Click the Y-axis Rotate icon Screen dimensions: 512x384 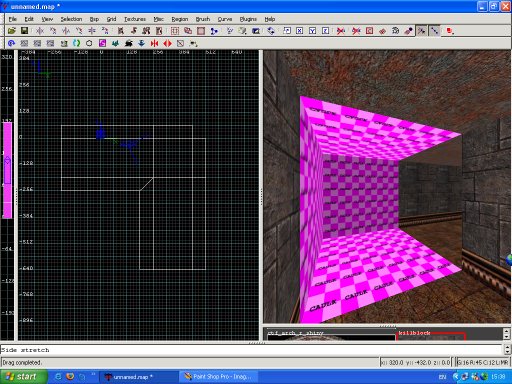coord(79,31)
